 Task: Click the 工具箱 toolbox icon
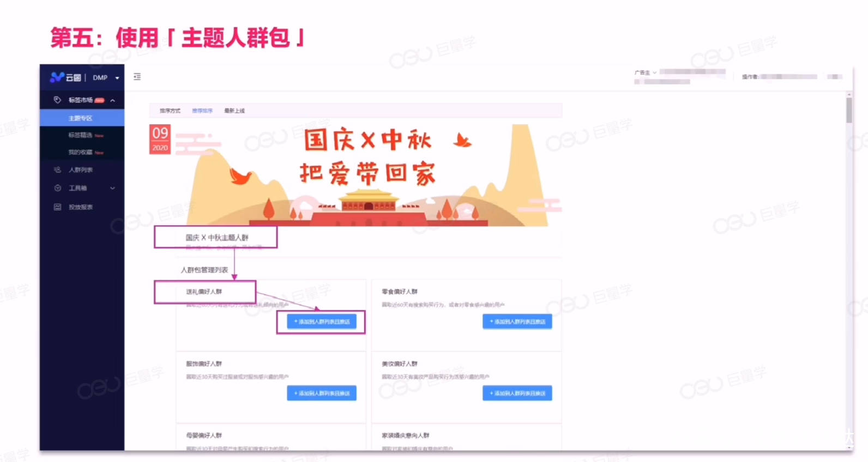pyautogui.click(x=57, y=188)
